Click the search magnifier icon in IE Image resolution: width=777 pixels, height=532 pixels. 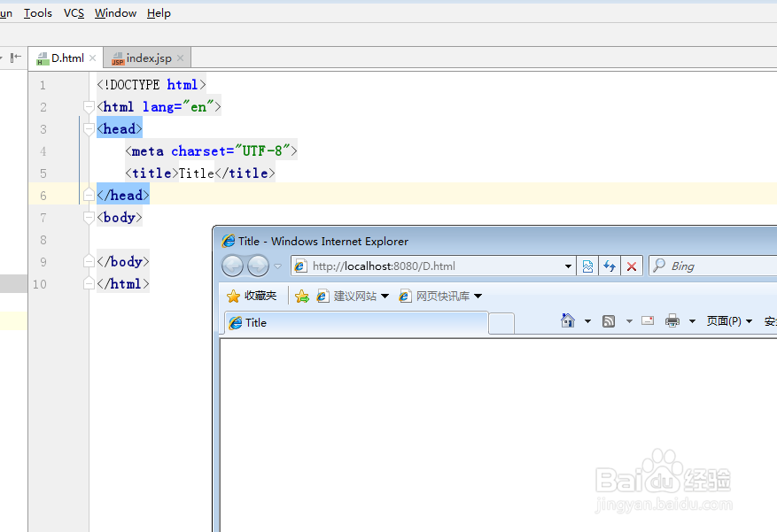659,266
